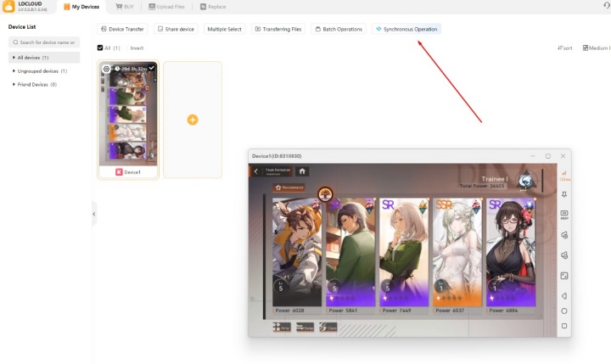Click the fullscreen icon in device sidebar
This screenshot has height=364, width=611.
563,276
